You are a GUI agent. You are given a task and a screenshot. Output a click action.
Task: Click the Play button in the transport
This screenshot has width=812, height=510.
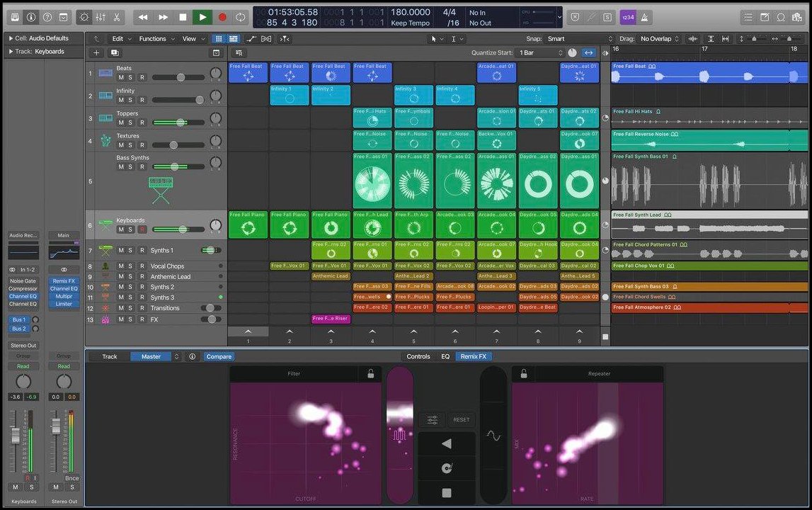click(202, 16)
